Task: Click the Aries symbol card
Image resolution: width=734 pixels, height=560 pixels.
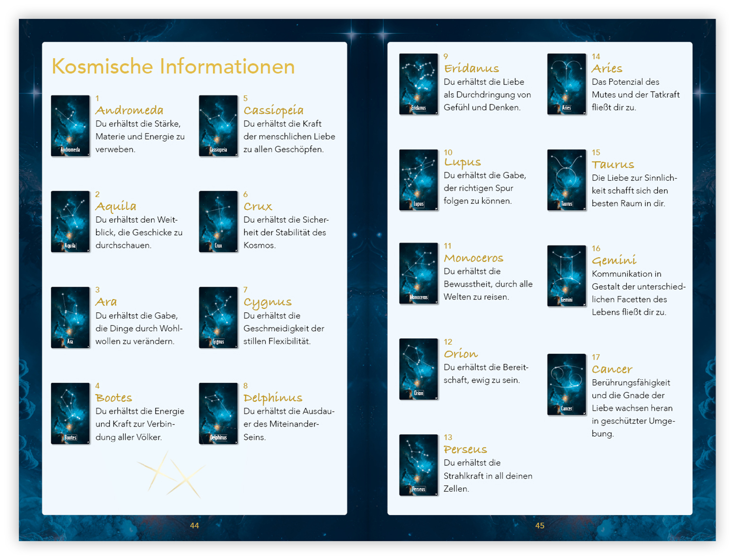Action: click(567, 84)
